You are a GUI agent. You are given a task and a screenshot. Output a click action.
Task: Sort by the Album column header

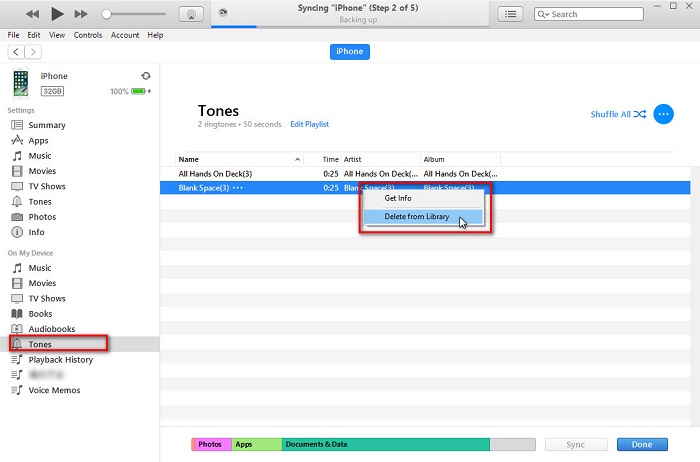click(460, 159)
